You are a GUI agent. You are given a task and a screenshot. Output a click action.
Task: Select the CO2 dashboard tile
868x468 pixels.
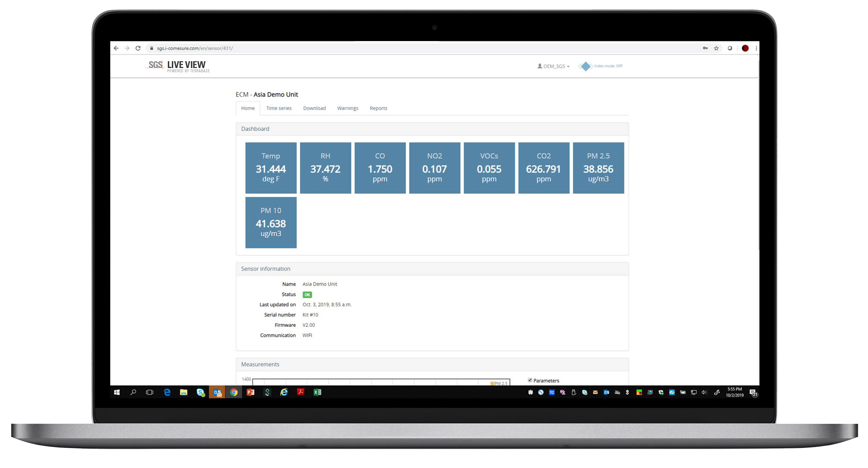coord(544,168)
